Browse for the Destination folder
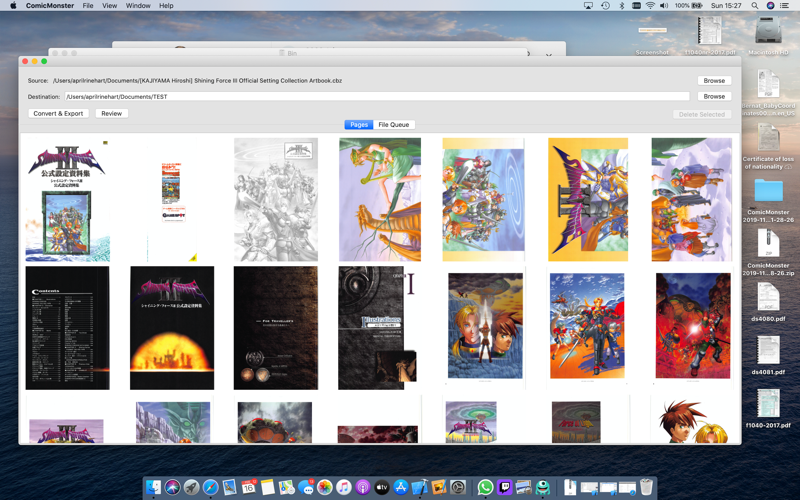 point(714,96)
